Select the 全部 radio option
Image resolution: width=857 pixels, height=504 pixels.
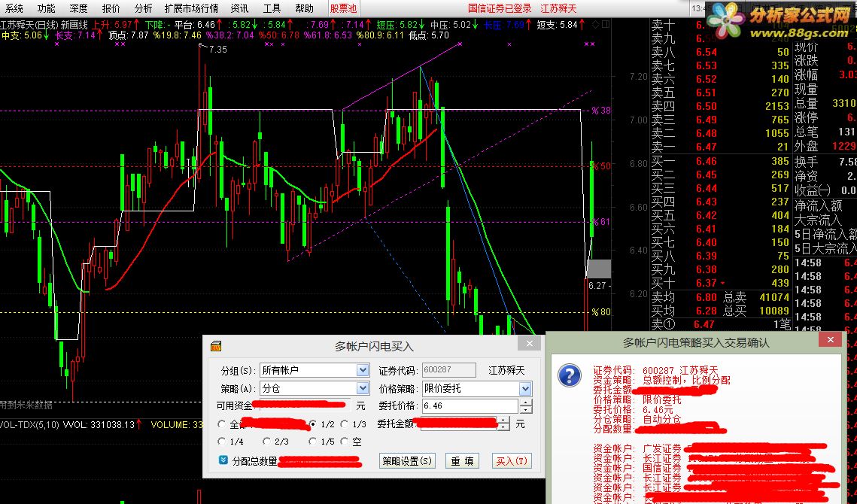click(221, 424)
